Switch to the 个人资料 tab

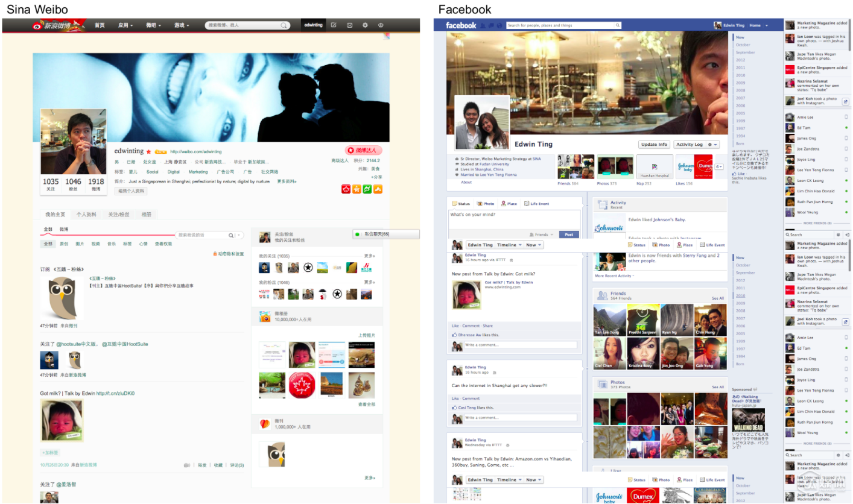[86, 215]
